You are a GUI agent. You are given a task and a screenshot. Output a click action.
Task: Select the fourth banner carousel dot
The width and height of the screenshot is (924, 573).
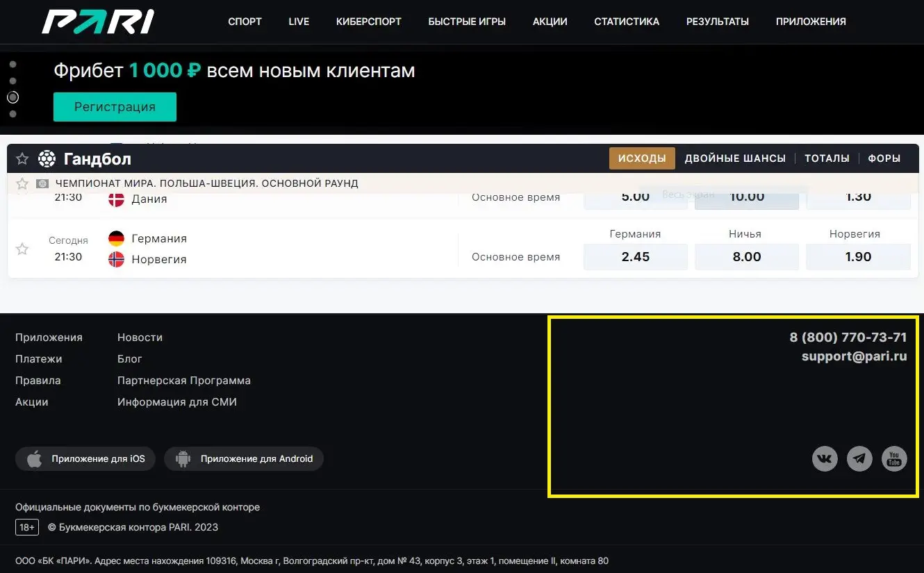click(13, 113)
